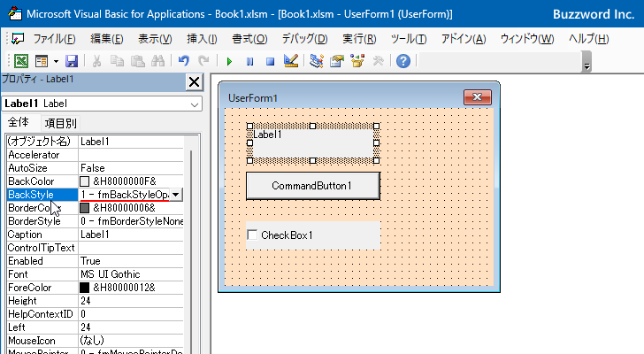Image resolution: width=644 pixels, height=354 pixels.
Task: Select the Accelerator property row
Action: click(95, 155)
